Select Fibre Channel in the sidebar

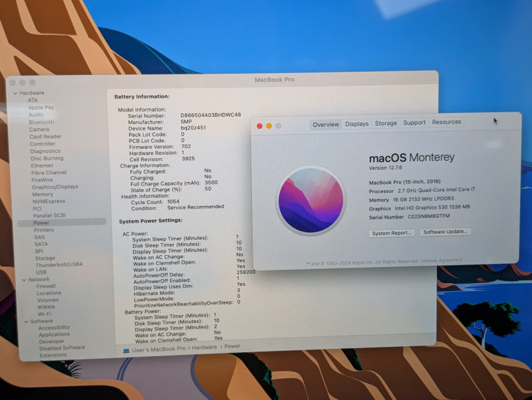49,173
